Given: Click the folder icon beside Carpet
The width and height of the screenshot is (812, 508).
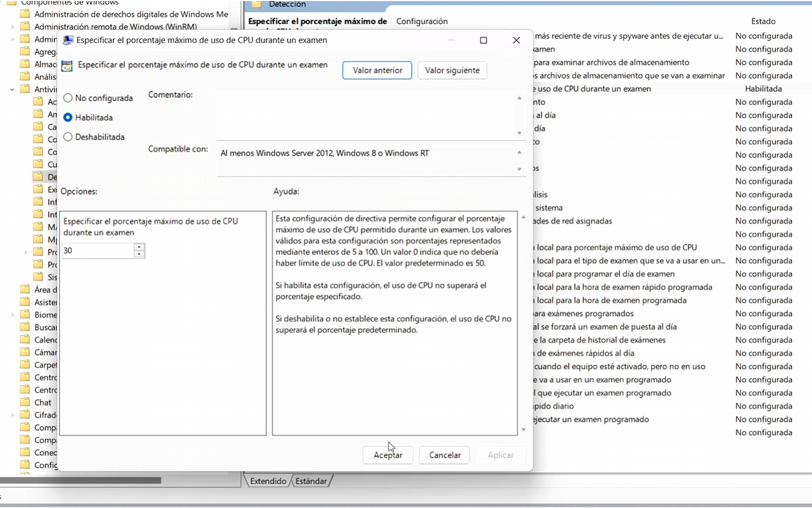Looking at the screenshot, I should (x=24, y=365).
